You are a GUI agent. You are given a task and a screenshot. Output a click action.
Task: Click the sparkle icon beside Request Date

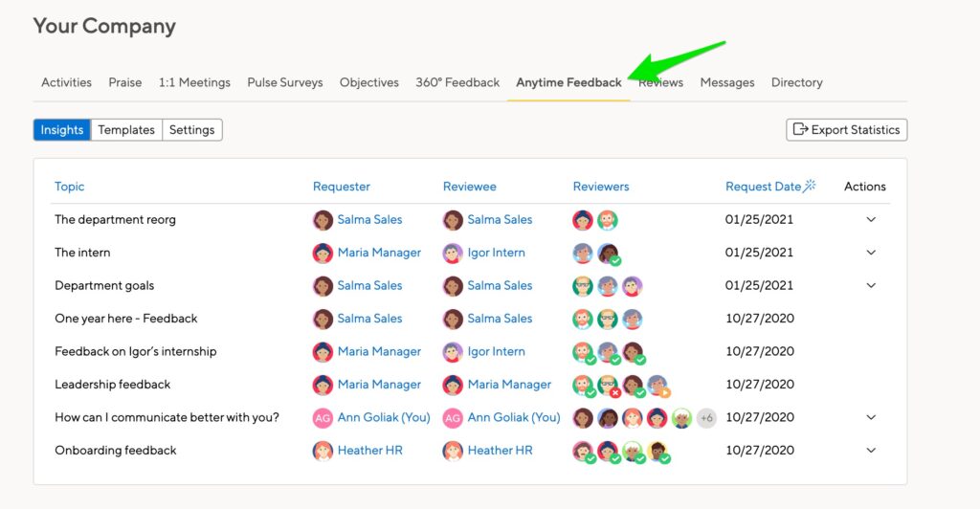click(x=810, y=186)
